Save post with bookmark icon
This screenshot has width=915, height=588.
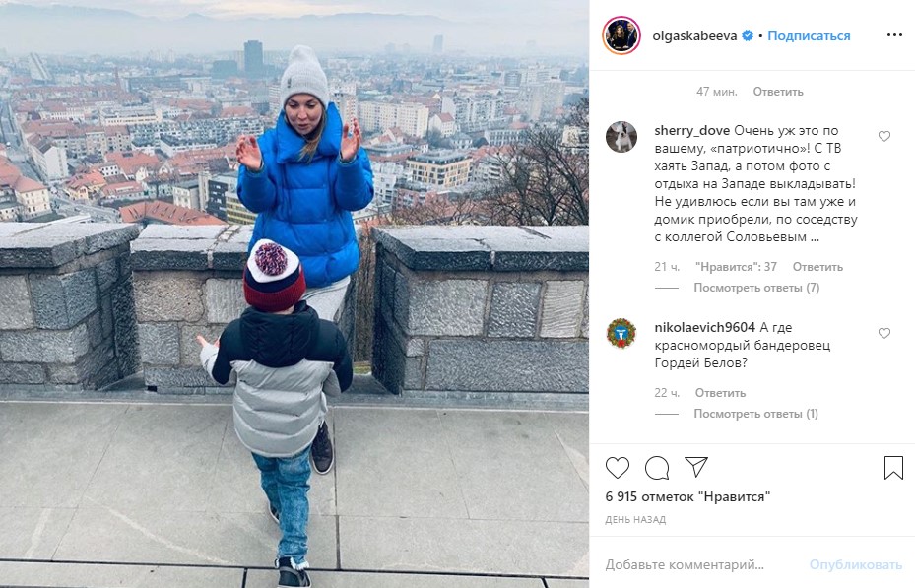pyautogui.click(x=893, y=468)
